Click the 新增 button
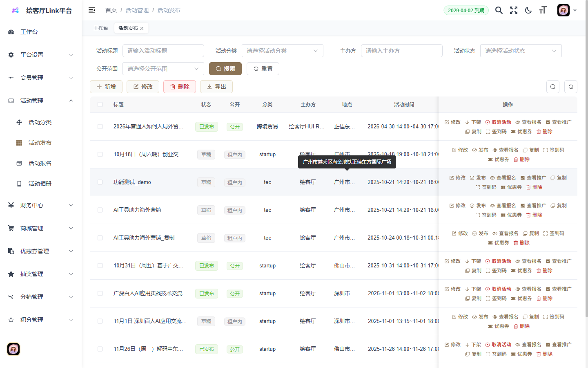The height and width of the screenshot is (368, 588). pos(106,87)
